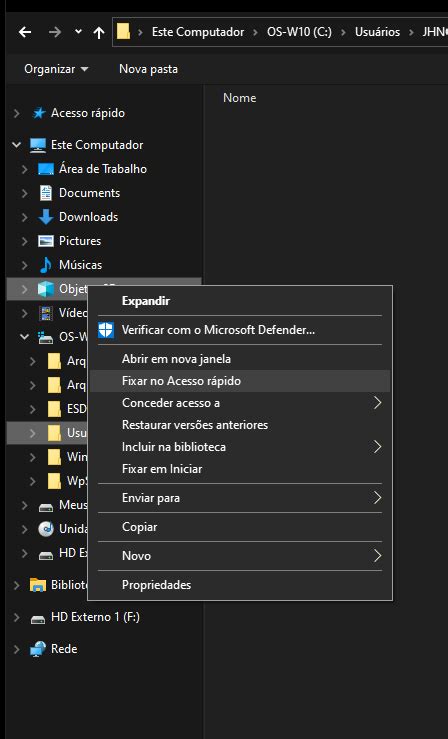Click the Microsoft Defender shield icon
The image size is (448, 739).
click(106, 330)
